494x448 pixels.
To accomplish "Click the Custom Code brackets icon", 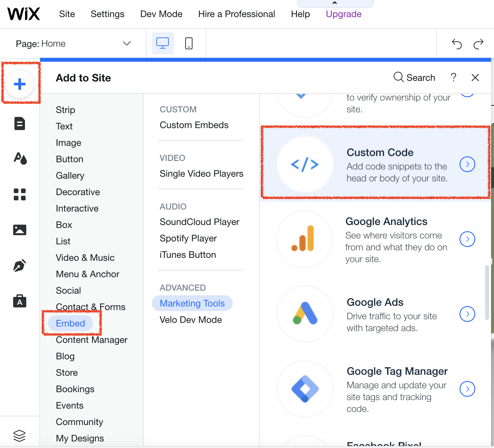I will (x=305, y=164).
